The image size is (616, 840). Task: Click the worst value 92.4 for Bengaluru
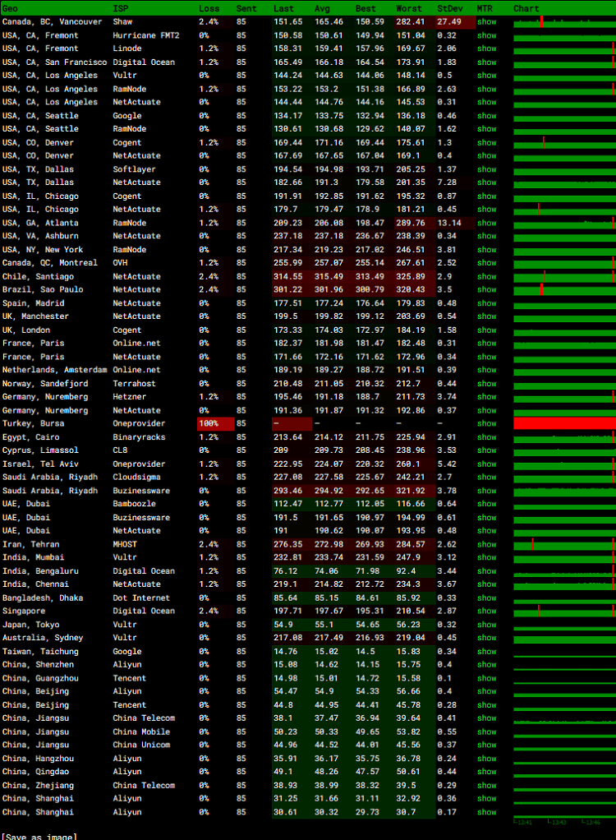(x=406, y=571)
